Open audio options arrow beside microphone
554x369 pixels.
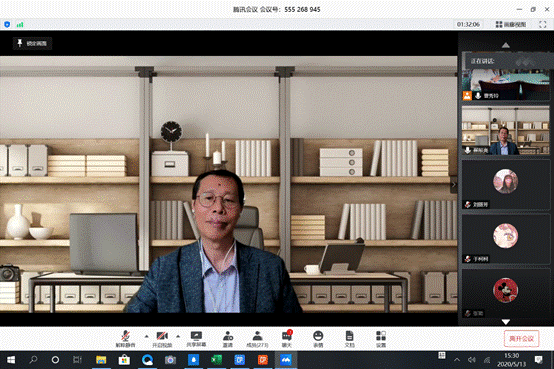(147, 336)
